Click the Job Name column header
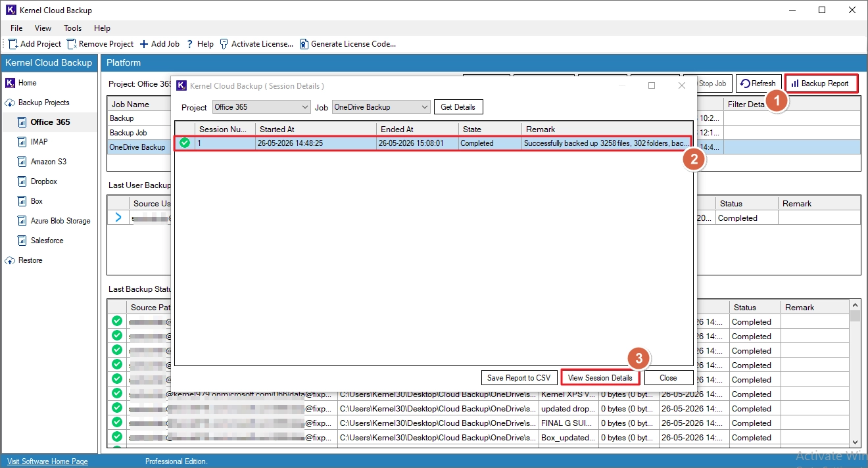Viewport: 868px width, 468px height. (x=139, y=104)
